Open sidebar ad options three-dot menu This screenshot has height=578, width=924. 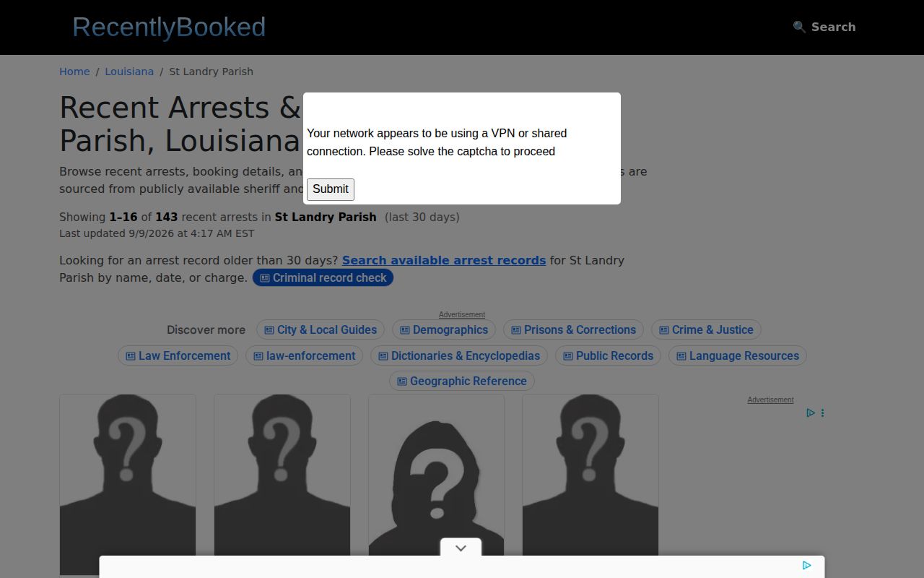(x=822, y=413)
